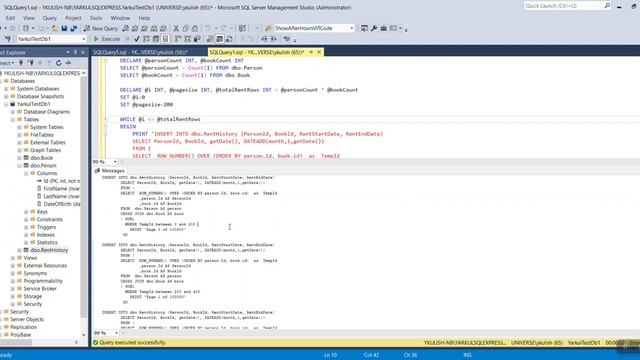Viewport: 640px width, 360px height.
Task: Select the Messages results tab
Action: click(109, 171)
